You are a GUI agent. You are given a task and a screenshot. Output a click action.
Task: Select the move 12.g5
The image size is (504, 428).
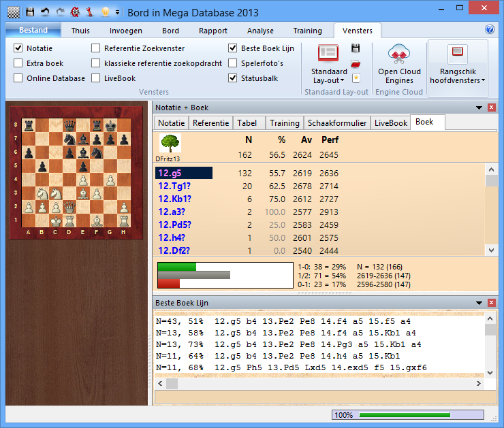(x=184, y=173)
